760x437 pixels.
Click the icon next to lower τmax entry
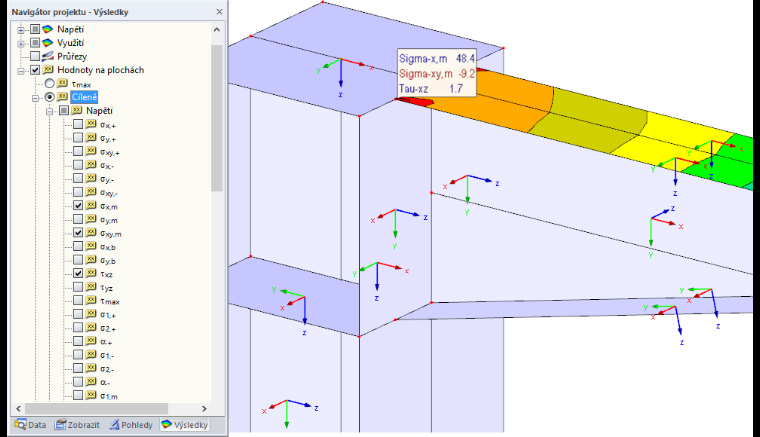tap(91, 301)
